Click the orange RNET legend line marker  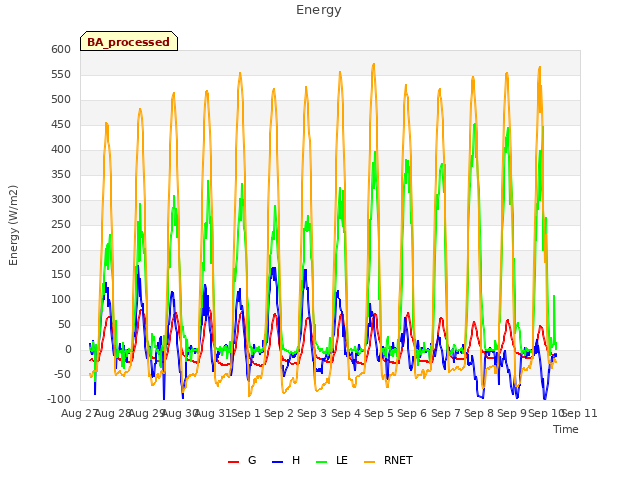(369, 462)
